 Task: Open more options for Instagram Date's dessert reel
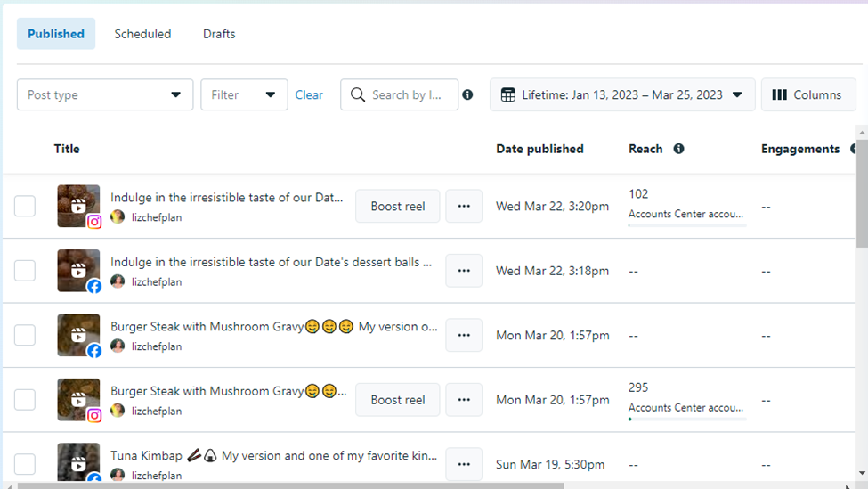[x=464, y=206]
